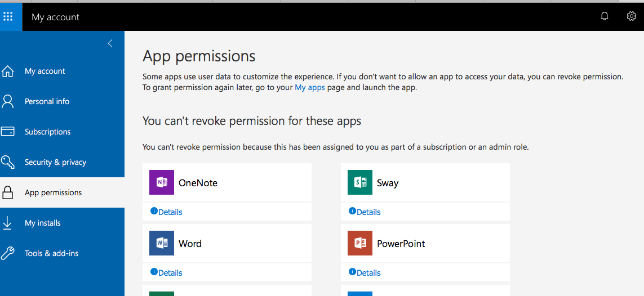
Task: Click the Word app icon
Action: tap(161, 243)
